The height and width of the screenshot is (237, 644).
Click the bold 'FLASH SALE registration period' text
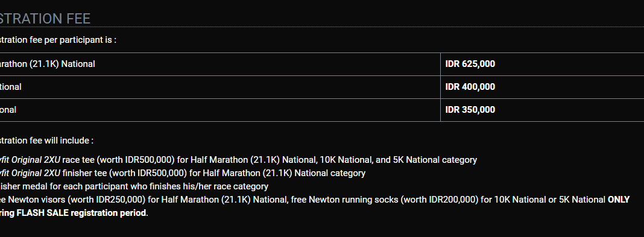click(81, 213)
